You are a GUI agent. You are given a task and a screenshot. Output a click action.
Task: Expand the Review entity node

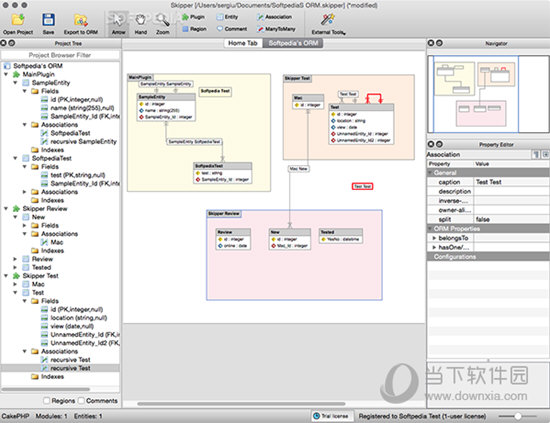[x=15, y=259]
